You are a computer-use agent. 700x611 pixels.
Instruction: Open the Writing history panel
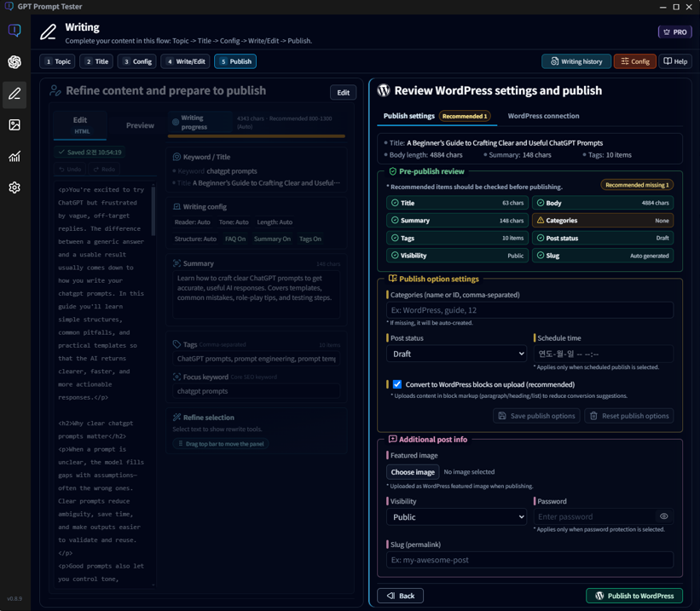pos(576,61)
